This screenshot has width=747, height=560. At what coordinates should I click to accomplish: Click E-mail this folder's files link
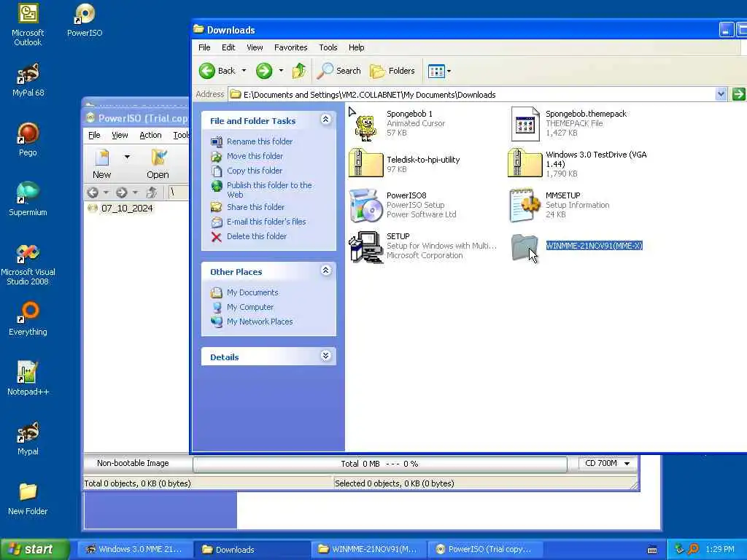266,222
